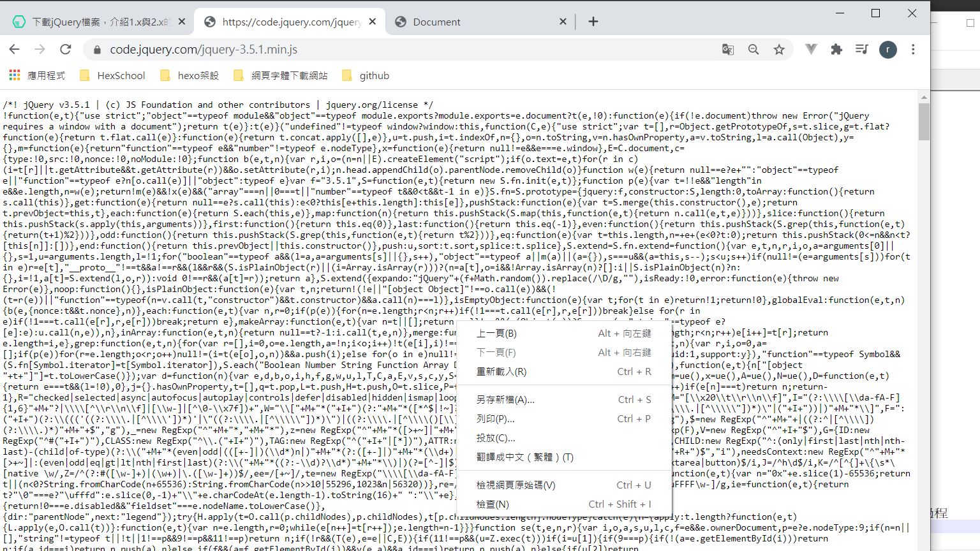Open the apps grid icon in bookmarks bar
Screen dimensions: 980x551
pos(15,75)
